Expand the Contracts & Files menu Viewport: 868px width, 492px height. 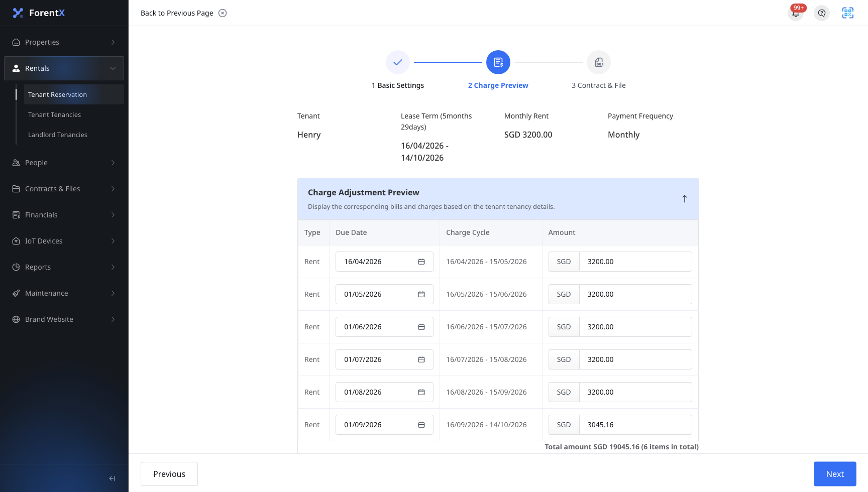click(64, 189)
